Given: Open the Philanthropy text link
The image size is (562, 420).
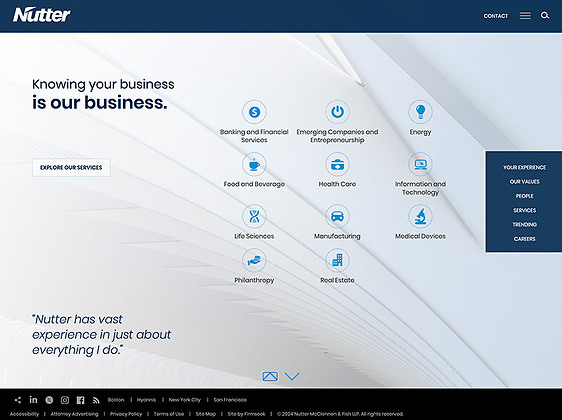Looking at the screenshot, I should [254, 280].
